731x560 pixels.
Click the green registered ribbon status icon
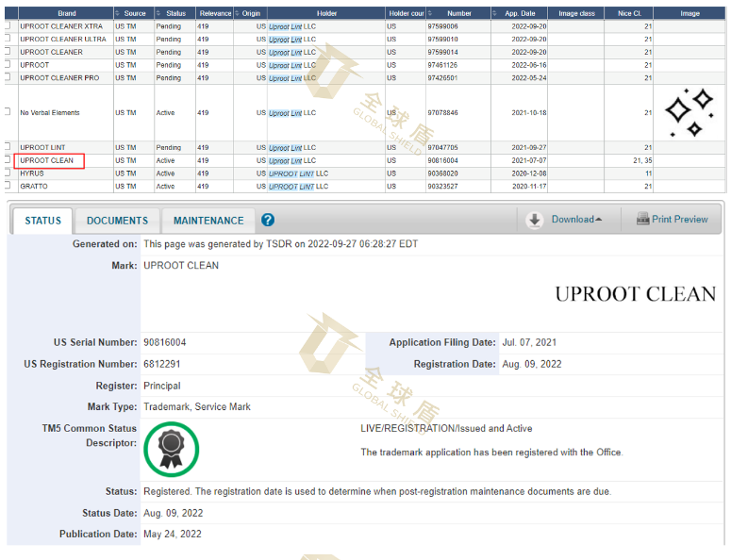pyautogui.click(x=172, y=449)
